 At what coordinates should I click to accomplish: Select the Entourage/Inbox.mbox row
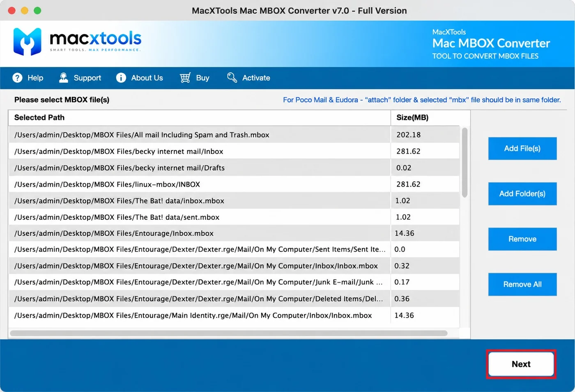tap(234, 233)
